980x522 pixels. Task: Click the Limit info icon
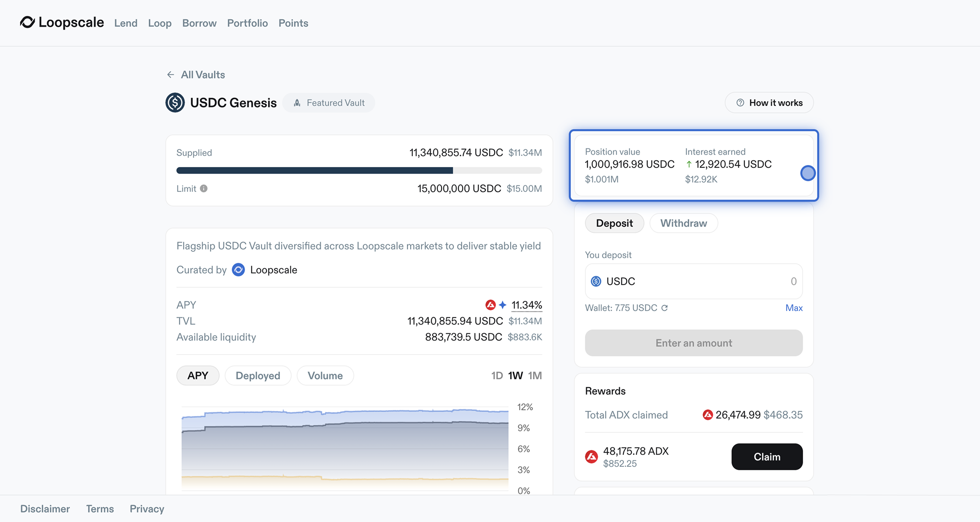pos(204,189)
